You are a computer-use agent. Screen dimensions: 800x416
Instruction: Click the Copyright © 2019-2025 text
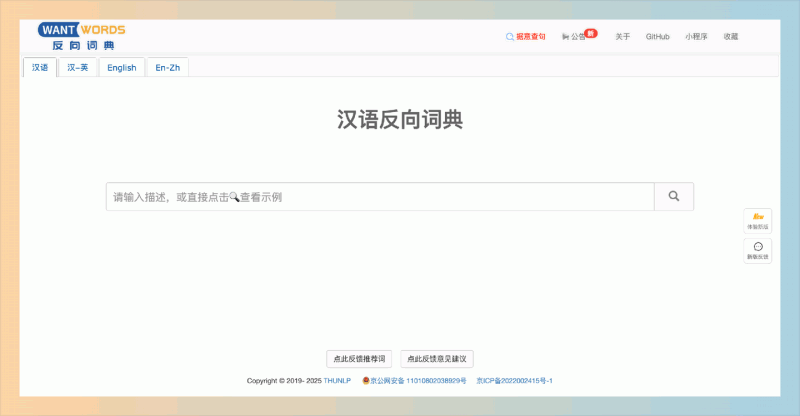[x=284, y=381]
